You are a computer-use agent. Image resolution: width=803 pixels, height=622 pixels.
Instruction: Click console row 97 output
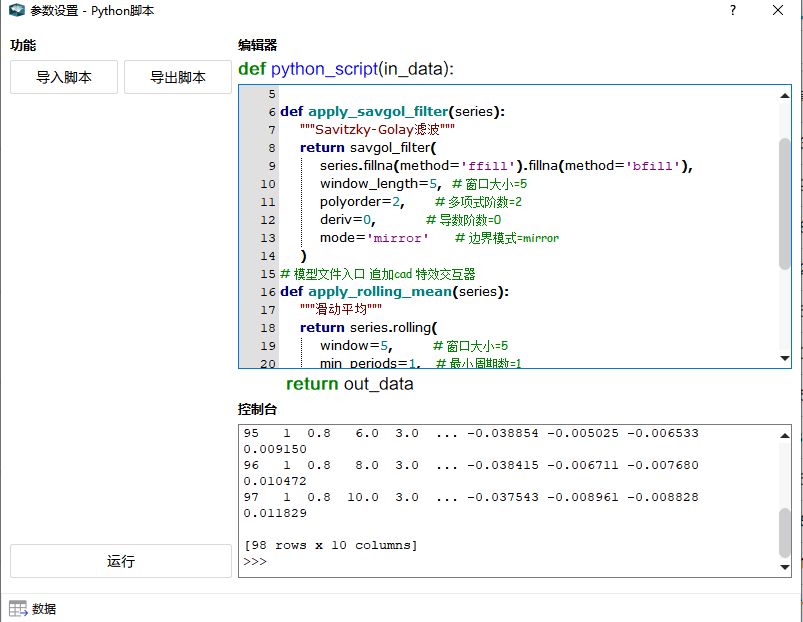(x=471, y=497)
